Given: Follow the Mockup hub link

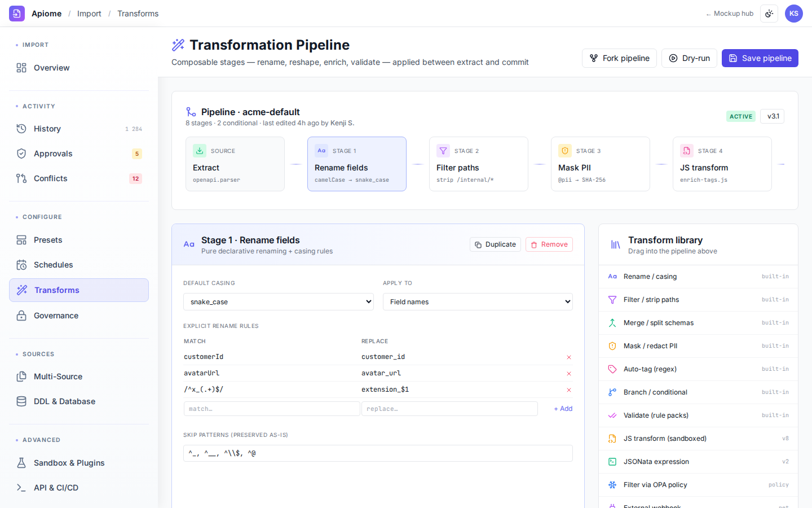Looking at the screenshot, I should 730,14.
